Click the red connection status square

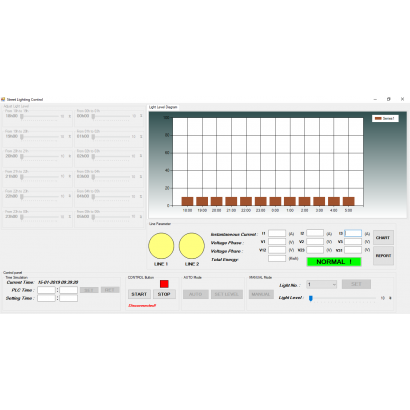click(164, 284)
